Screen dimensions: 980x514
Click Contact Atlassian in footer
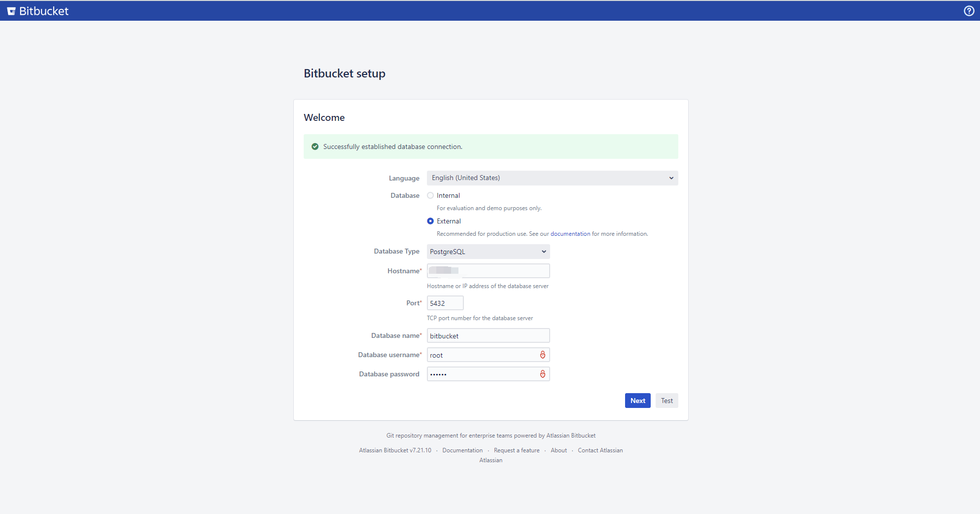pos(600,450)
